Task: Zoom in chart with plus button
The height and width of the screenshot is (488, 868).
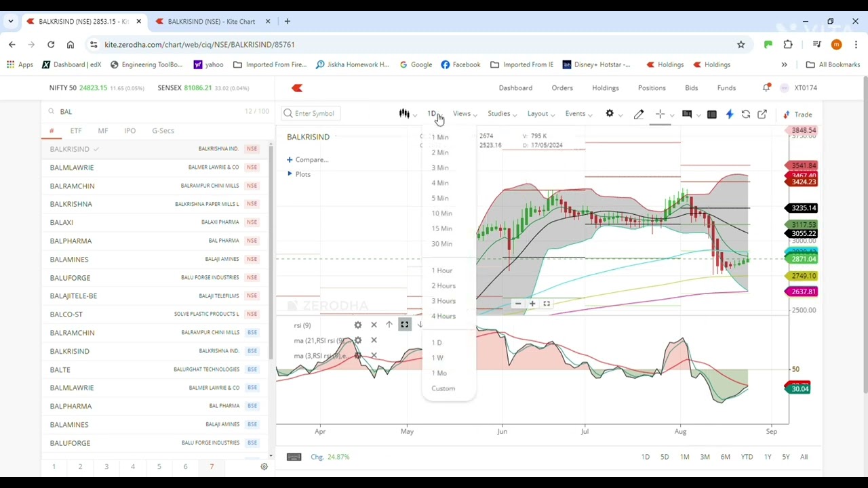Action: [532, 304]
